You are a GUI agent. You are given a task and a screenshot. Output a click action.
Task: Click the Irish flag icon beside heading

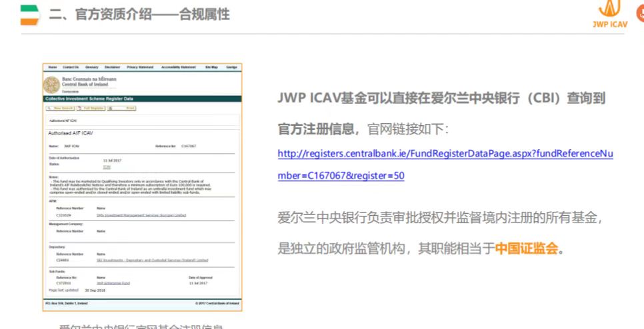[30, 15]
